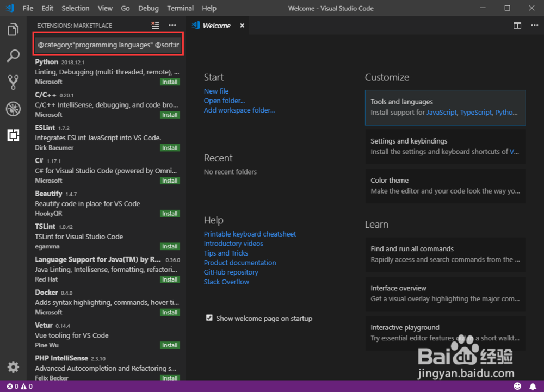Click the JavaScript link in Tools and languages

point(441,113)
